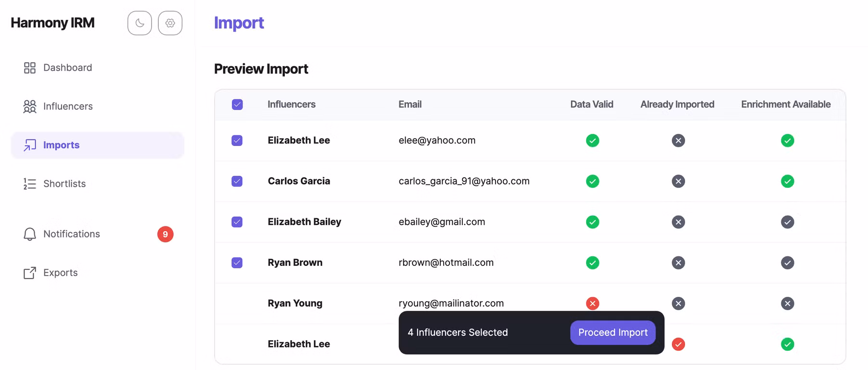This screenshot has height=370, width=868.
Task: Select the Dashboard grid icon
Action: (x=29, y=67)
